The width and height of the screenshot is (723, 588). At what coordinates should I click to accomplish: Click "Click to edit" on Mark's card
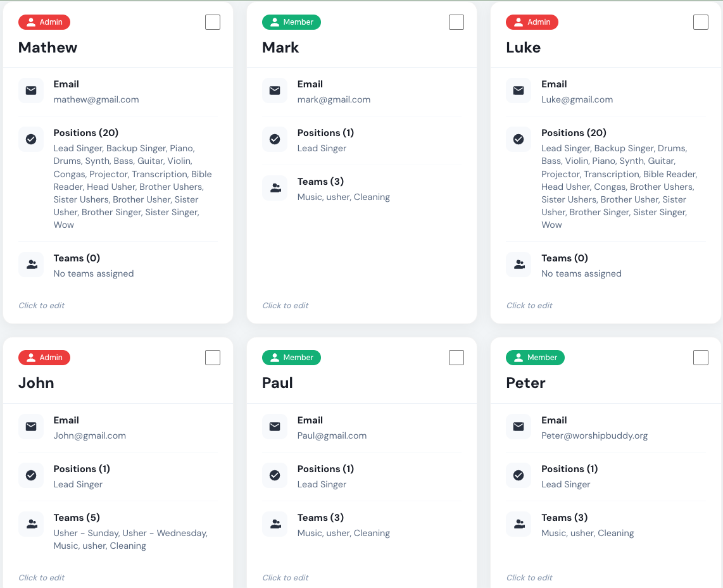tap(286, 306)
